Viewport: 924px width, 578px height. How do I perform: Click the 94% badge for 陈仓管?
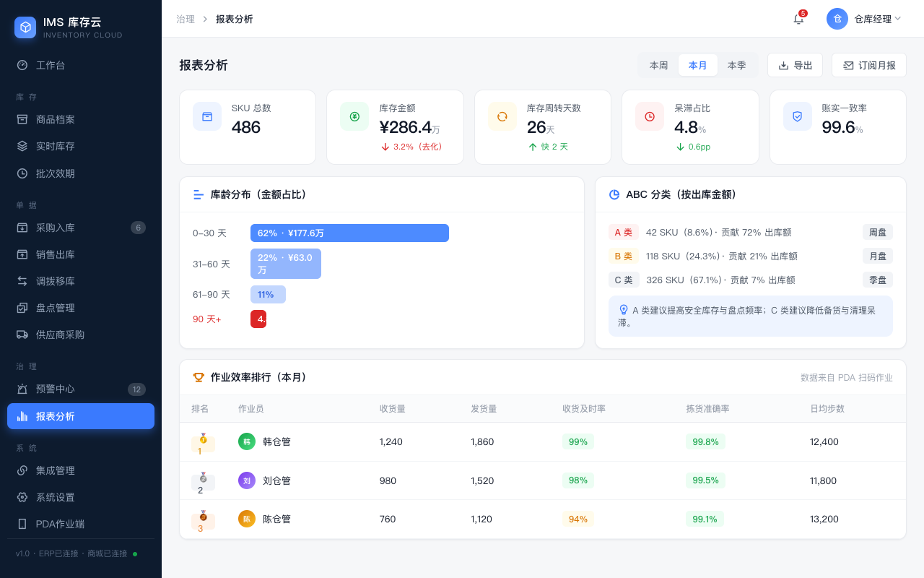click(578, 519)
